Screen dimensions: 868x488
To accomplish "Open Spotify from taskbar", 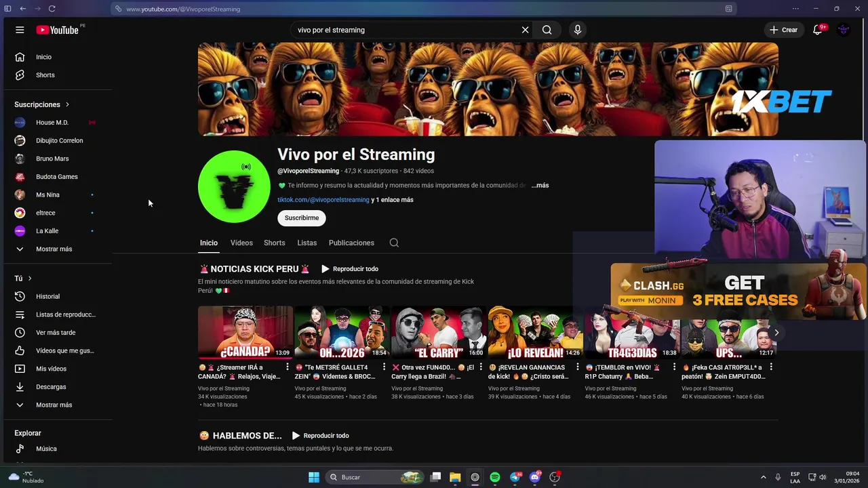I will coord(495,477).
